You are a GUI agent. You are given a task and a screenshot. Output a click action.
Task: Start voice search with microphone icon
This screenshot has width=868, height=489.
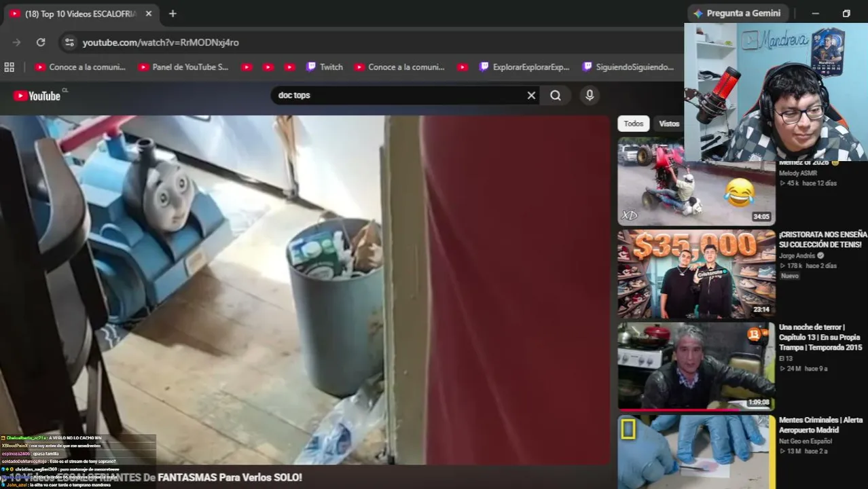[590, 96]
